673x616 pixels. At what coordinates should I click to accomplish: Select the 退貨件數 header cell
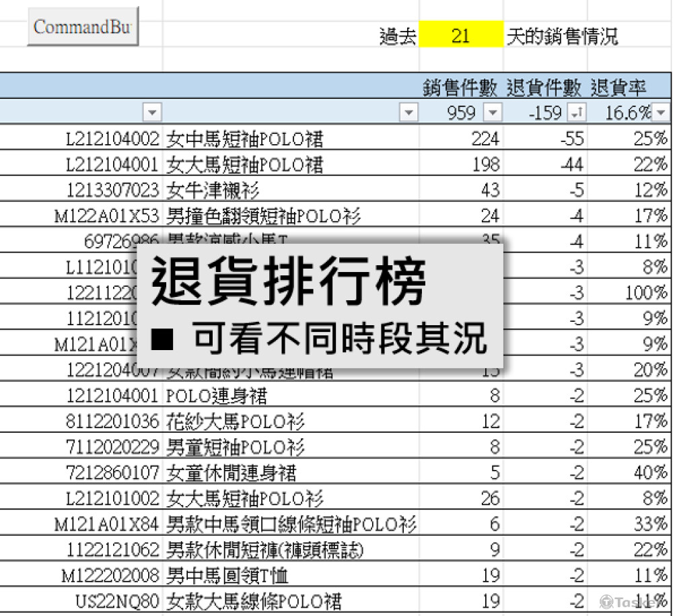544,87
